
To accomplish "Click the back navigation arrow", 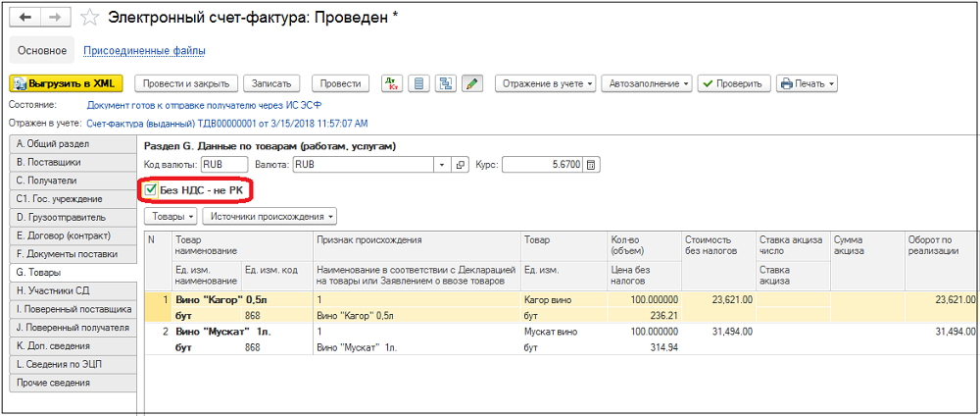I will (x=24, y=18).
